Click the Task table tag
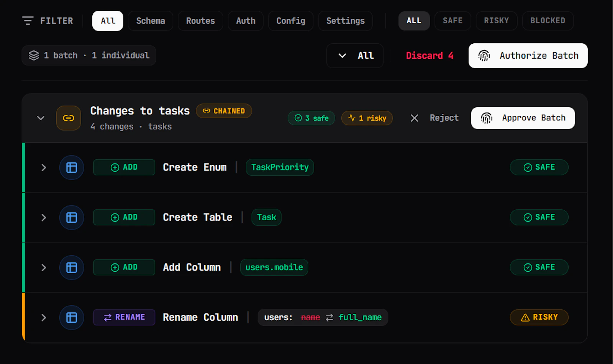The height and width of the screenshot is (364, 613). [267, 218]
